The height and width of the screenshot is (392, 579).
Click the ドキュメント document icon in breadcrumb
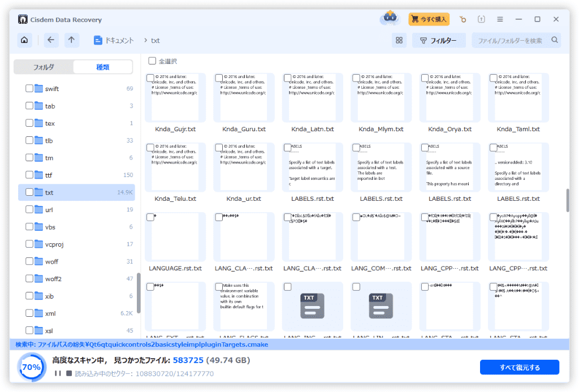(x=98, y=40)
